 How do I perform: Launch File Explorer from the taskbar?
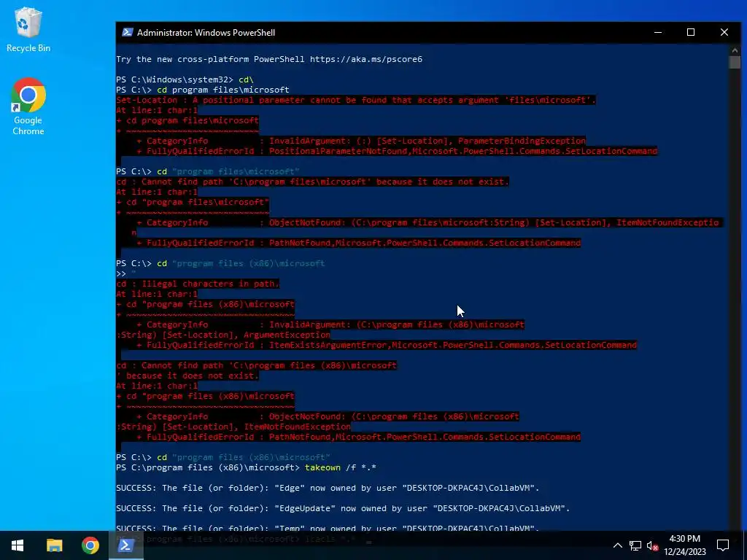(x=54, y=545)
